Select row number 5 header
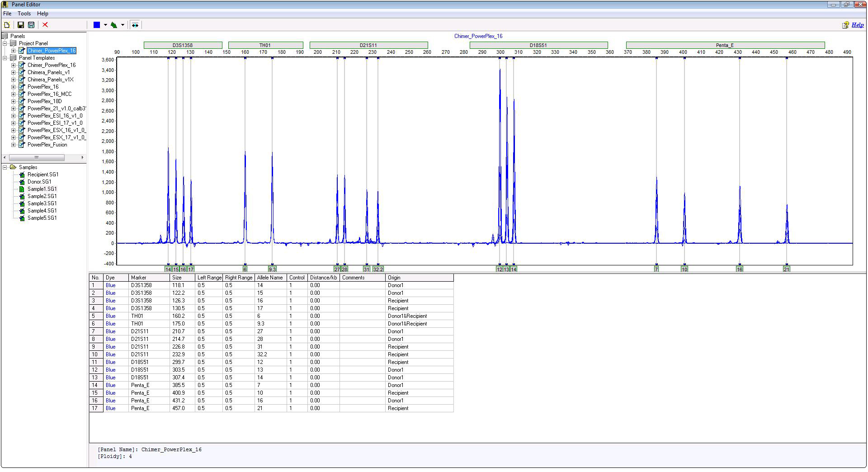This screenshot has width=868, height=472. (96, 316)
